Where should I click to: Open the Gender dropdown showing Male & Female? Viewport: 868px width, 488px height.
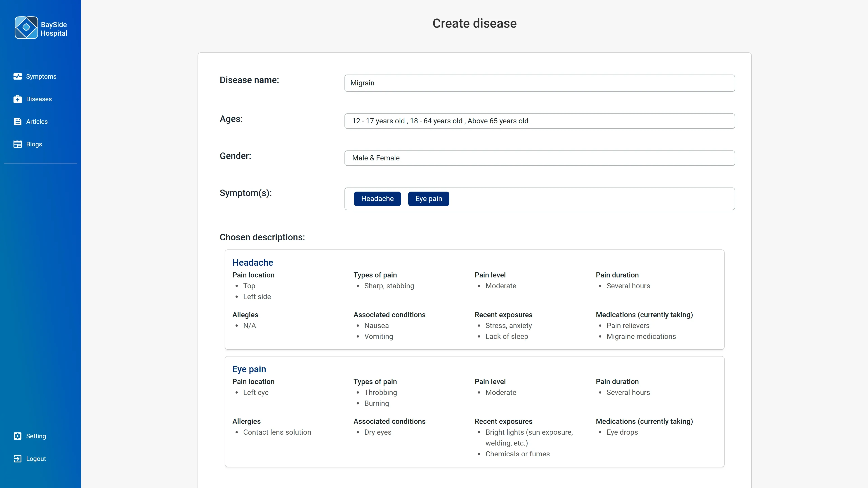tap(540, 158)
